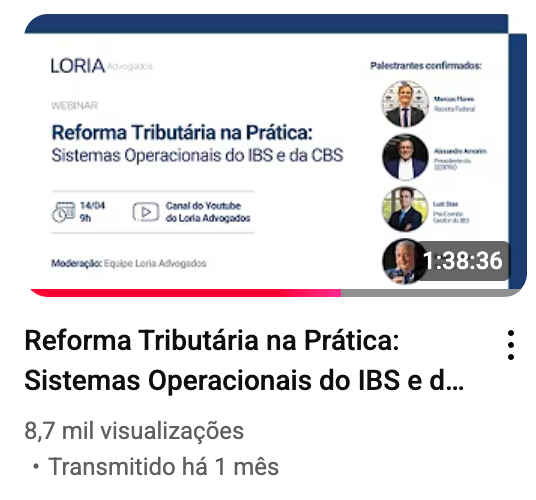
Task: Click 'Palestrantes confirmados:' heading in thumbnail
Action: [426, 65]
